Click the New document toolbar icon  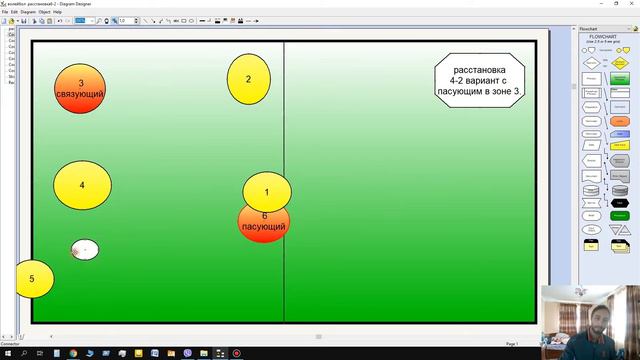click(4, 21)
